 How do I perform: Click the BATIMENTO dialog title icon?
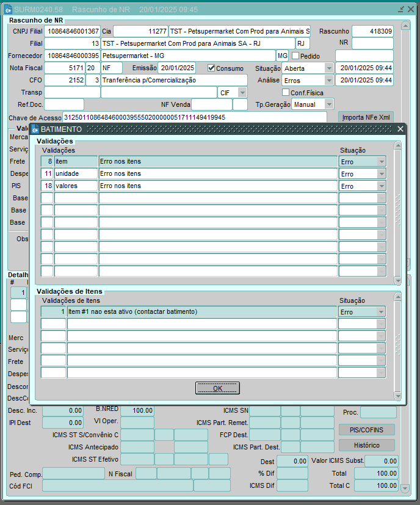click(x=35, y=129)
